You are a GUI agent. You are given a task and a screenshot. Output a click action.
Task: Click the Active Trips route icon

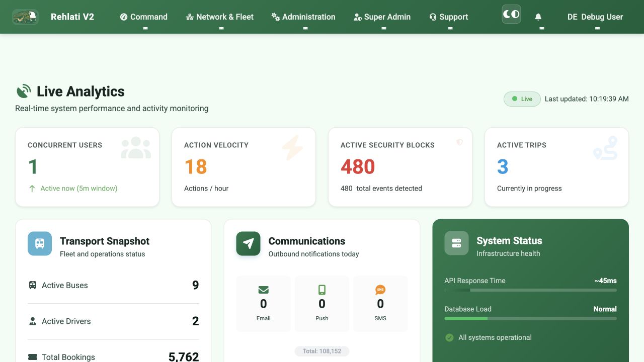605,148
